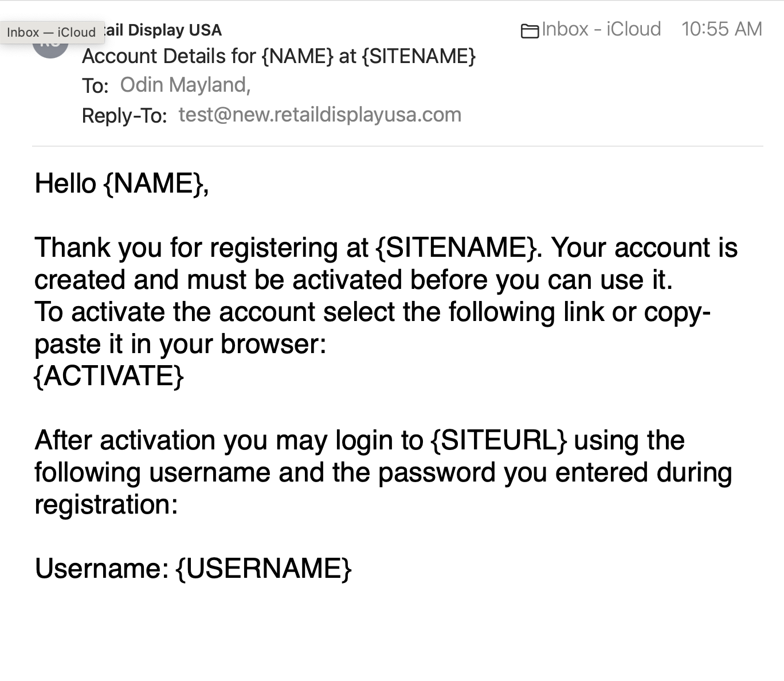Click the sender avatar circle
The width and height of the screenshot is (784, 681).
pos(50,49)
